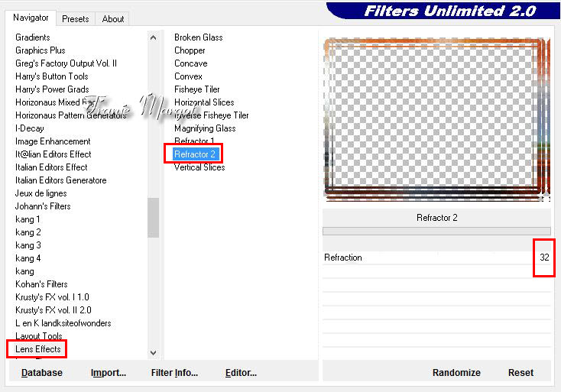Viewport: 561px width, 392px height.
Task: Choose the Fisheye Tiler effect
Action: click(x=196, y=89)
